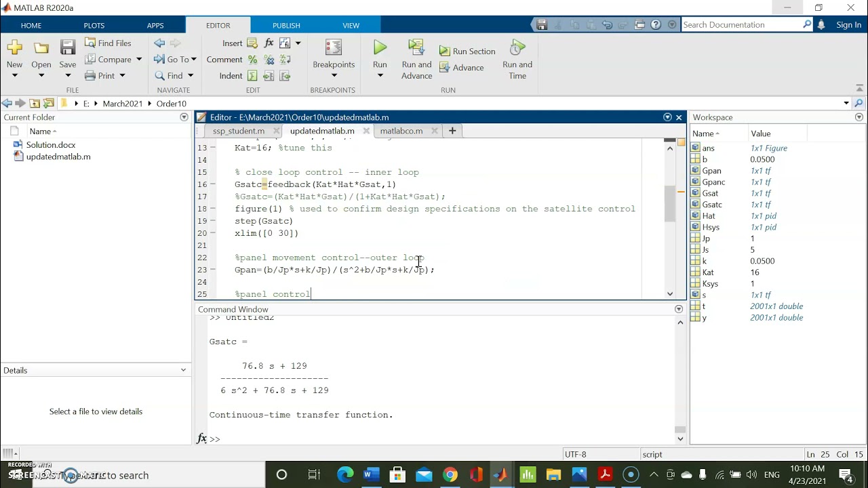868x488 pixels.
Task: Click the address bar browse for folder icon
Action: 48,104
